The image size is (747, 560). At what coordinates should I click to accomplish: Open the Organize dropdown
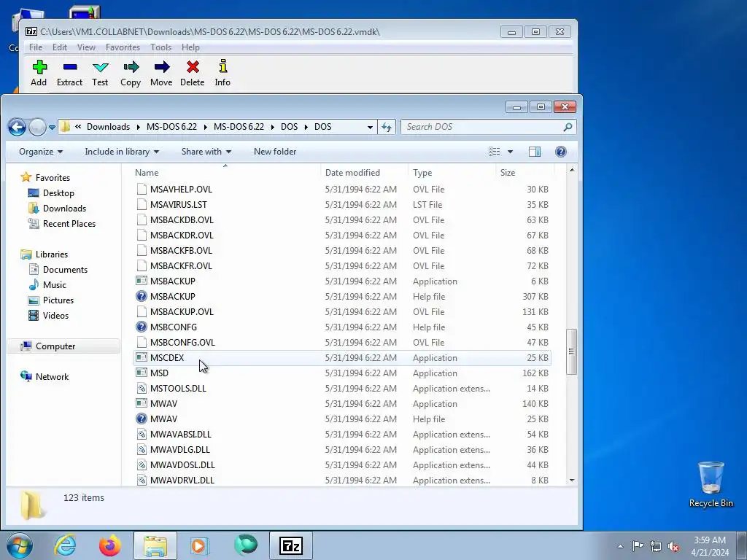(41, 152)
